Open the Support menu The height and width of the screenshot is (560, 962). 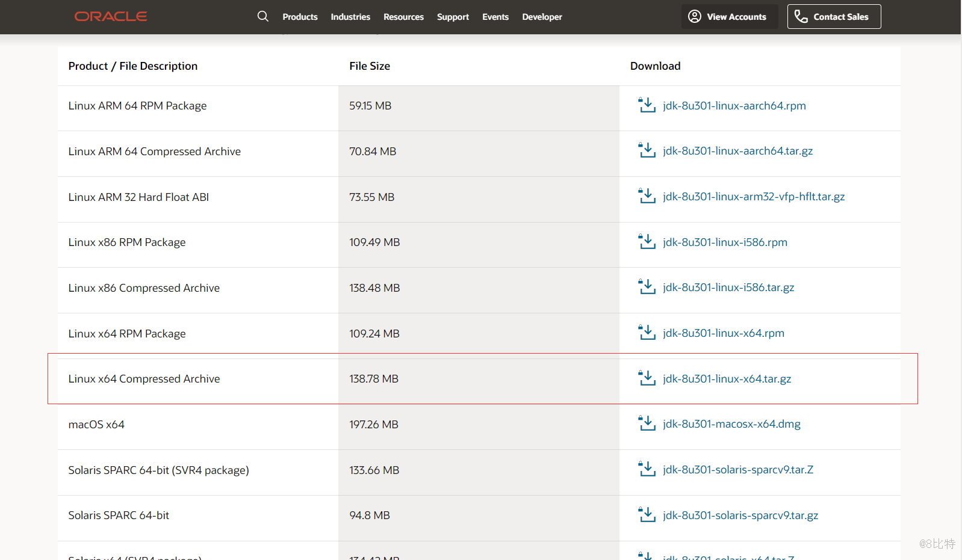[x=453, y=17]
